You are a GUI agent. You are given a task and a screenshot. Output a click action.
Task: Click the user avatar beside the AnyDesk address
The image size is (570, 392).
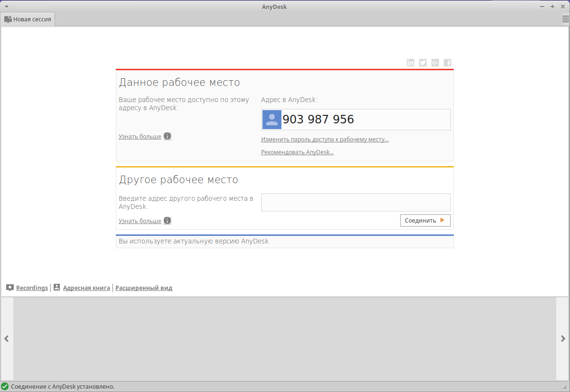tap(272, 120)
